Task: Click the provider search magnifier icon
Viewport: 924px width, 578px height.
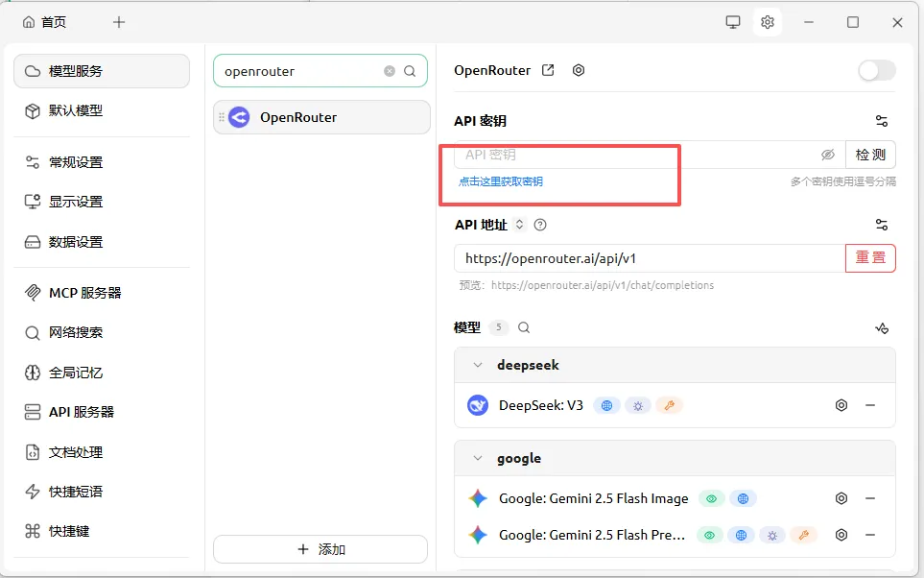Action: pyautogui.click(x=410, y=71)
